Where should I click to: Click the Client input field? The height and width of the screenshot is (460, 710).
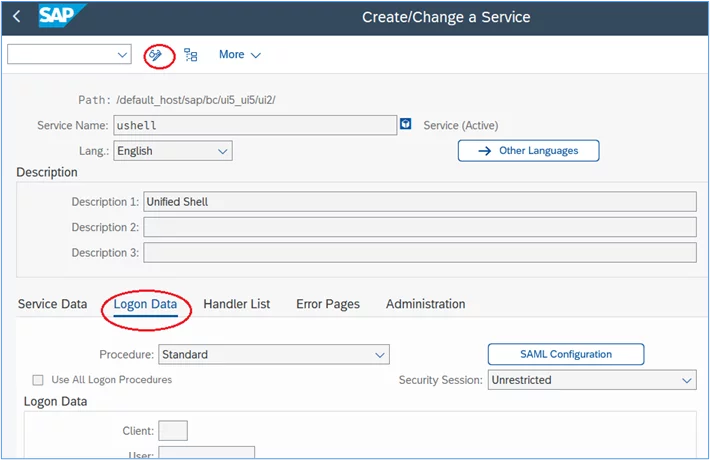[x=173, y=431]
